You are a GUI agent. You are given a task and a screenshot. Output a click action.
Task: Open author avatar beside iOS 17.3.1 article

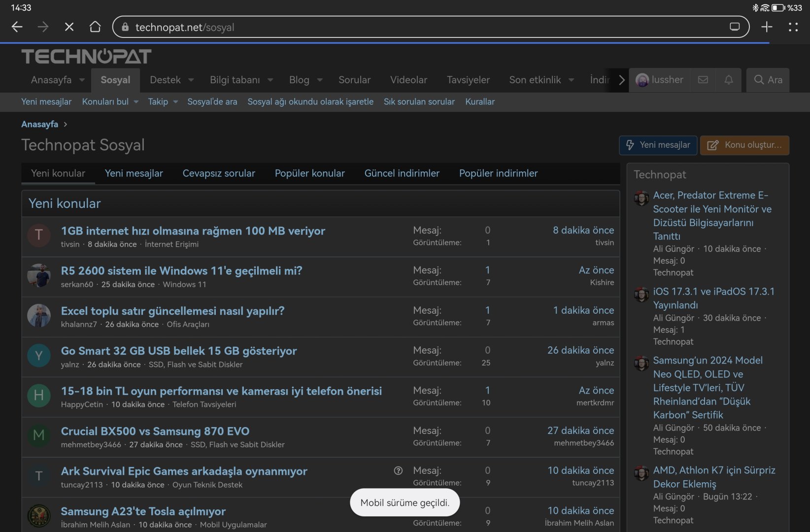[x=641, y=295]
